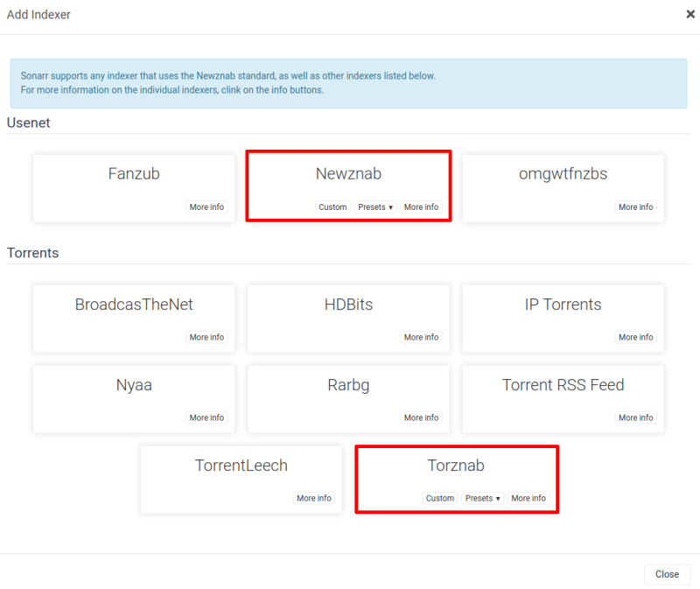Select the HDBits indexer title

pos(348,304)
